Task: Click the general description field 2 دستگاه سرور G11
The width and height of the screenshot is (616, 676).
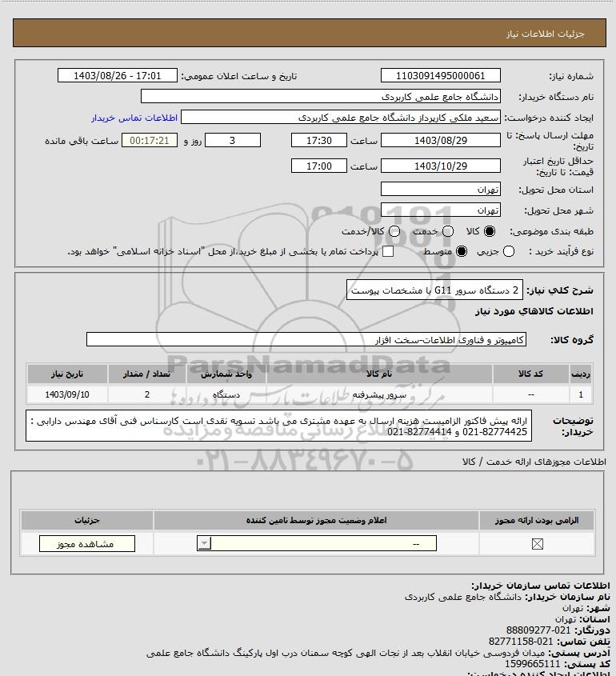Action: [434, 290]
